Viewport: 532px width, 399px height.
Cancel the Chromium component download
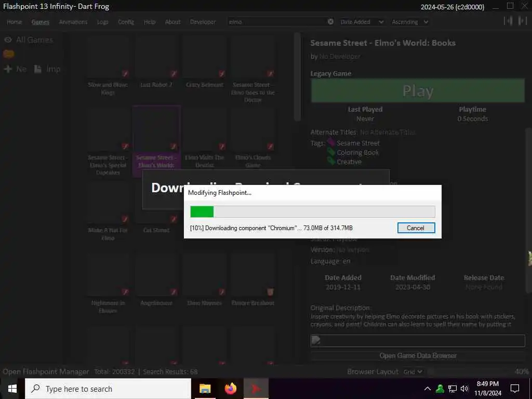[x=416, y=228]
